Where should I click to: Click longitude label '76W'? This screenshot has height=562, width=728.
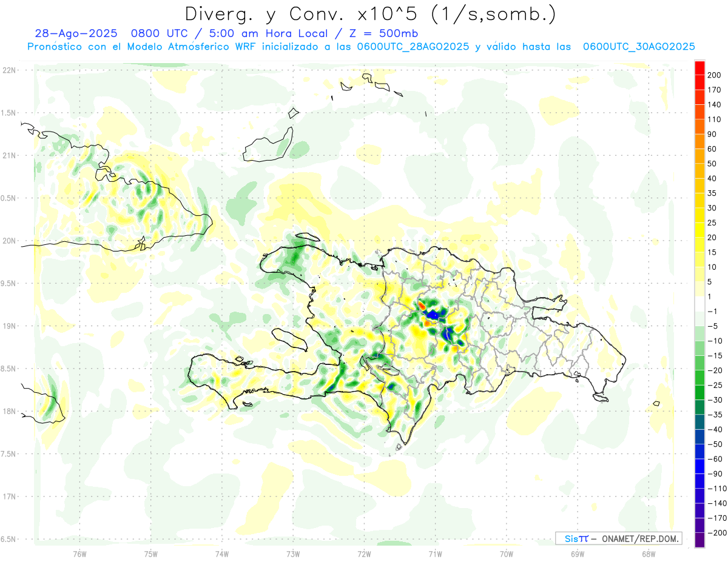tap(79, 554)
